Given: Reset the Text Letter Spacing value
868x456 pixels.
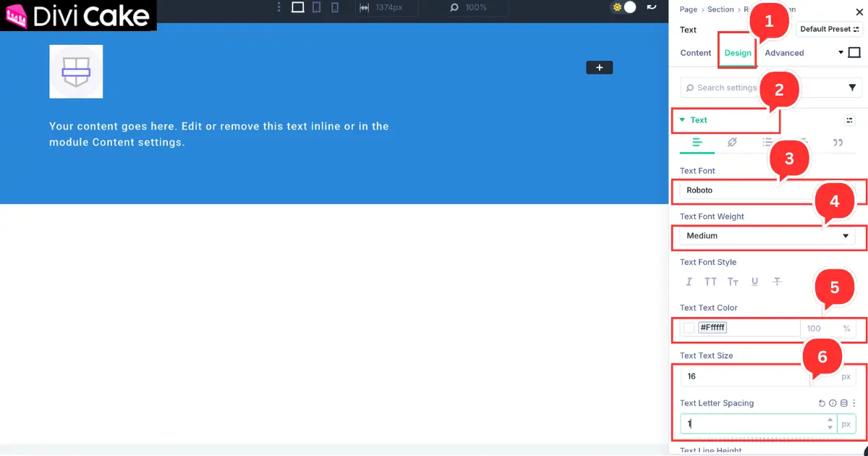Looking at the screenshot, I should click(x=822, y=403).
